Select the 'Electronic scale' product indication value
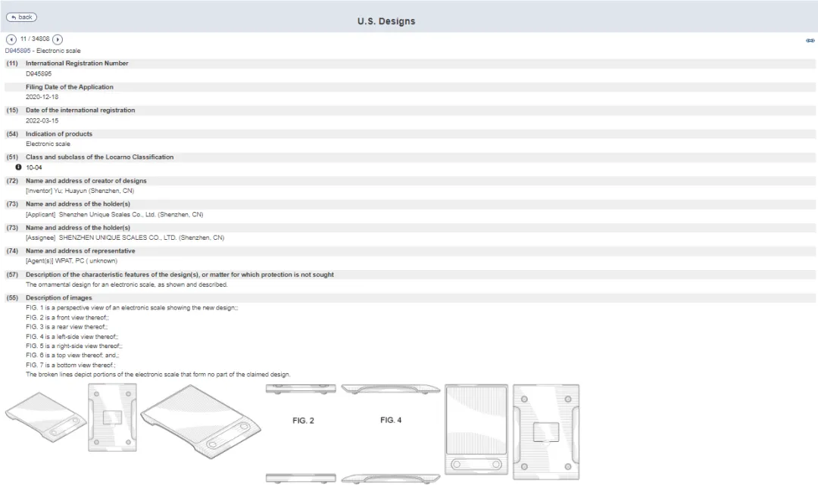Screen dimensions: 818x504 point(48,145)
